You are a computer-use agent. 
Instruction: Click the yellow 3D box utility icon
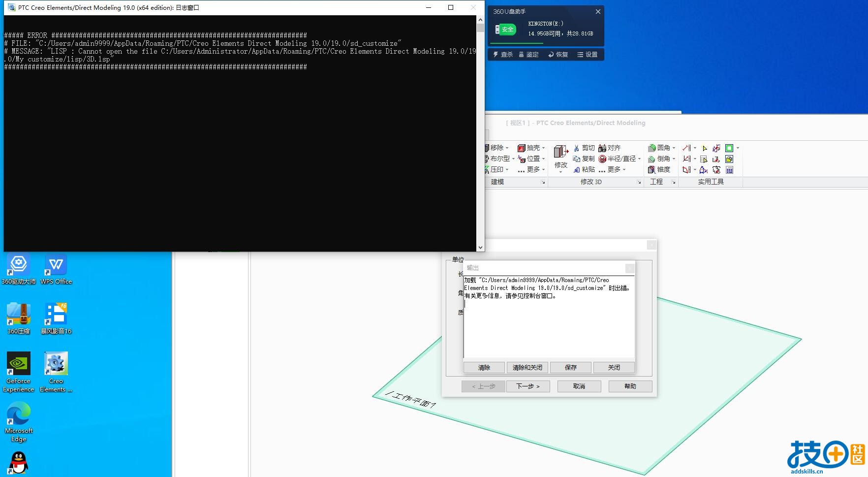click(x=729, y=159)
